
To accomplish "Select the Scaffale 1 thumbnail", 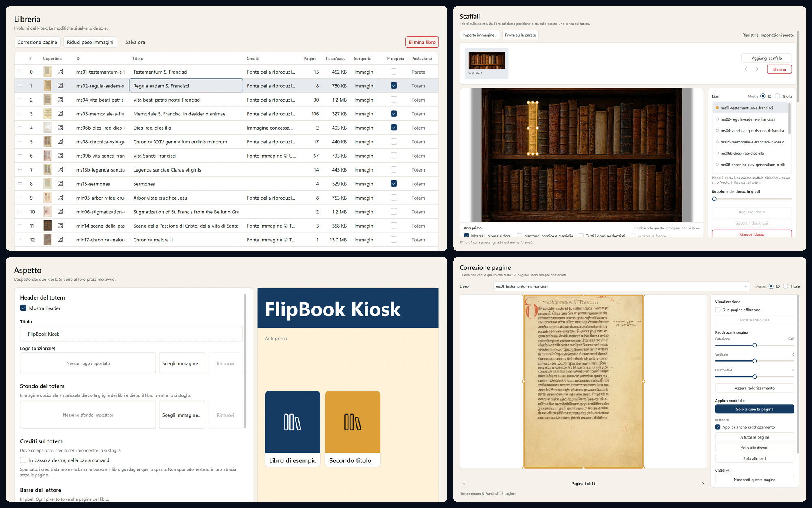I will (x=486, y=63).
